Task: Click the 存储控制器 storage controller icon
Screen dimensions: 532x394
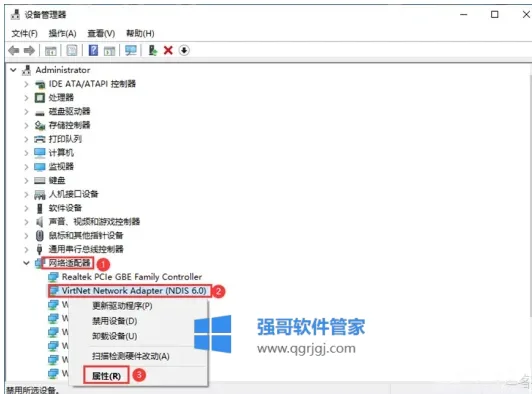Action: (x=40, y=125)
